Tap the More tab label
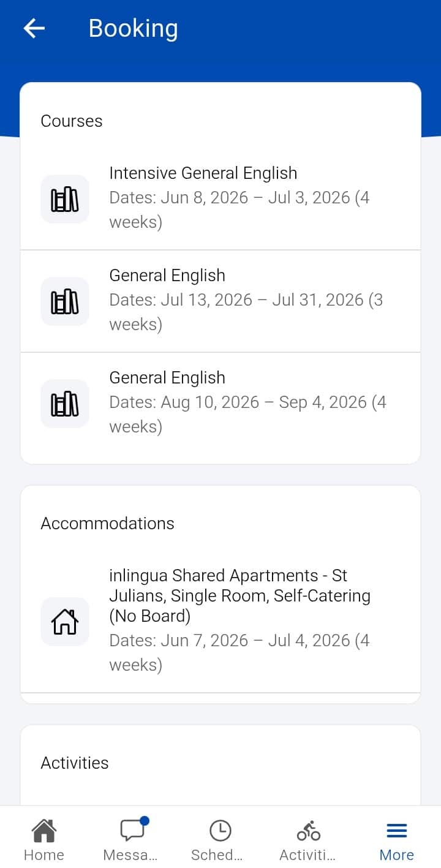Image resolution: width=441 pixels, height=868 pixels. point(397,855)
